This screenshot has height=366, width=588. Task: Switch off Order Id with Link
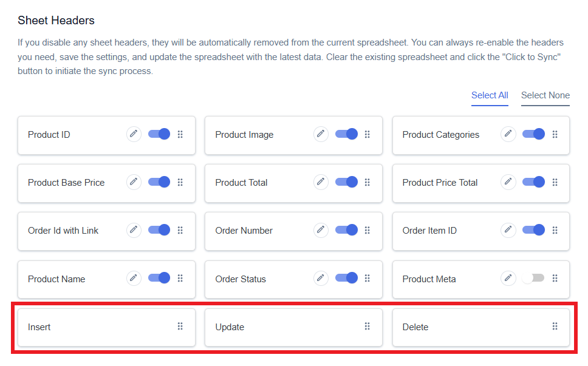[x=159, y=230]
